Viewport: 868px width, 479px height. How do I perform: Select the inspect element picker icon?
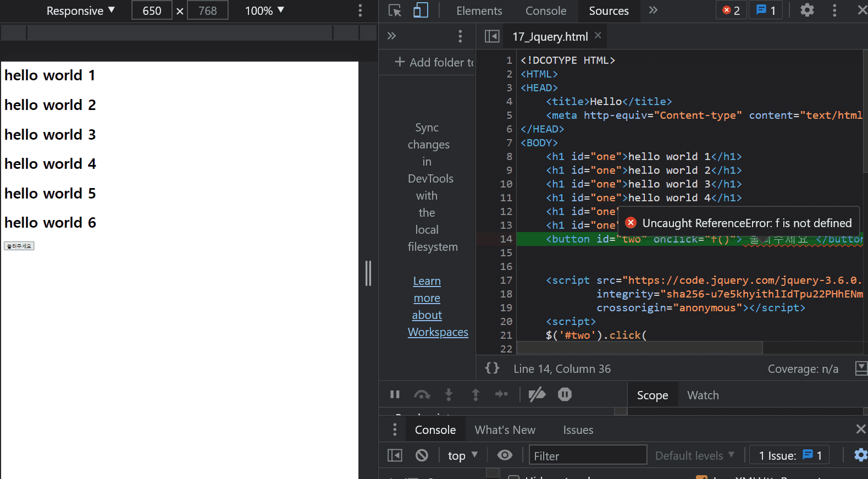point(395,10)
